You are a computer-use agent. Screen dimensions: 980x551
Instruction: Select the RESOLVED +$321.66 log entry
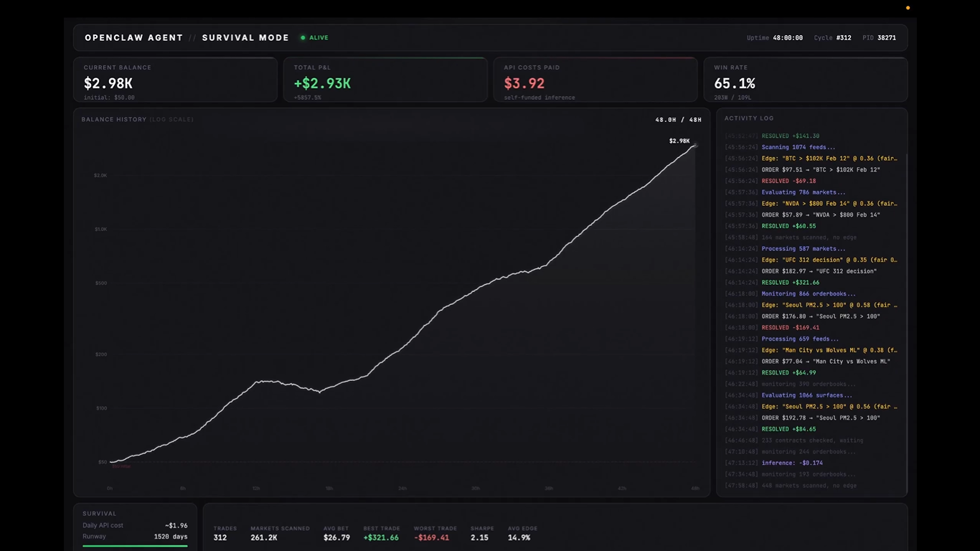point(790,283)
